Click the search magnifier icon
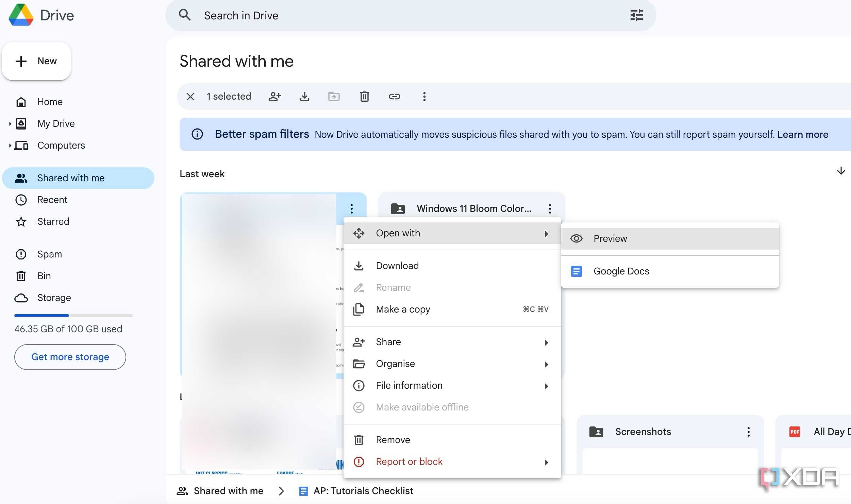The height and width of the screenshot is (504, 851). tap(185, 15)
